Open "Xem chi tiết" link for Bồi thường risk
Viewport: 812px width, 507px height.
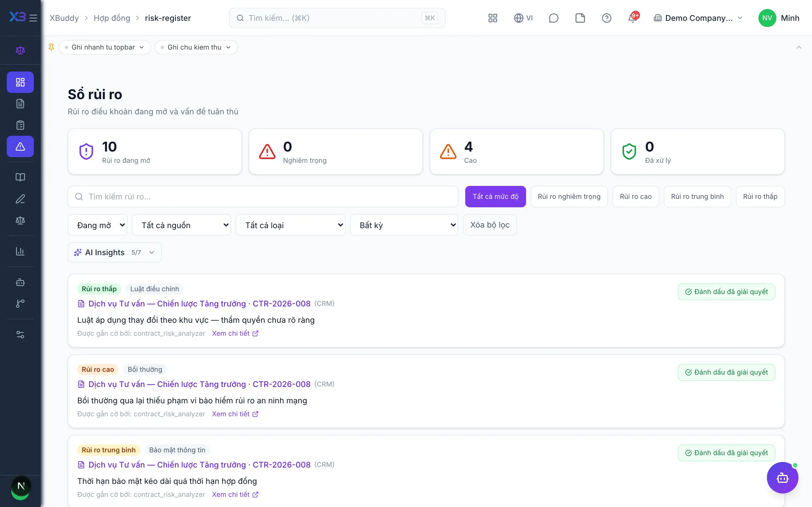[x=235, y=414]
